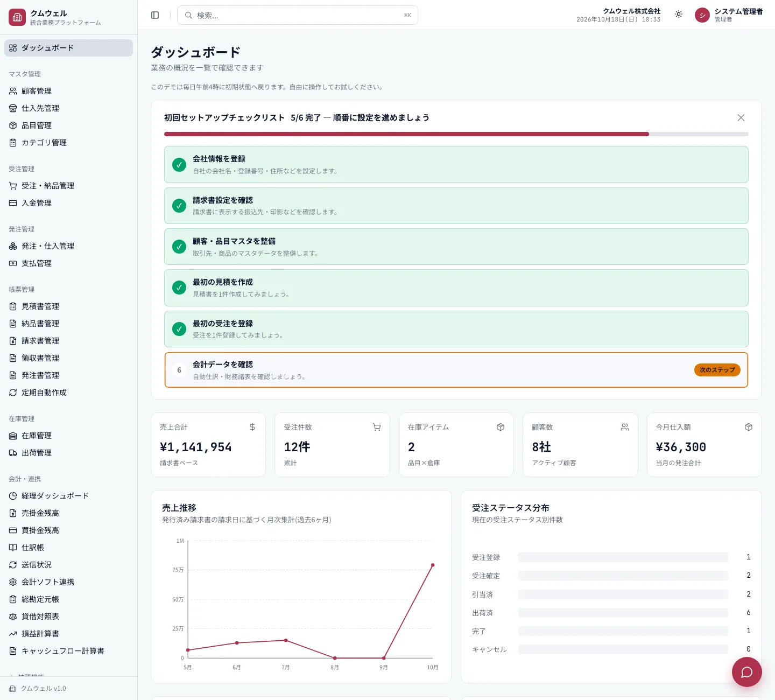Open 損益計算書 report

tap(68, 634)
